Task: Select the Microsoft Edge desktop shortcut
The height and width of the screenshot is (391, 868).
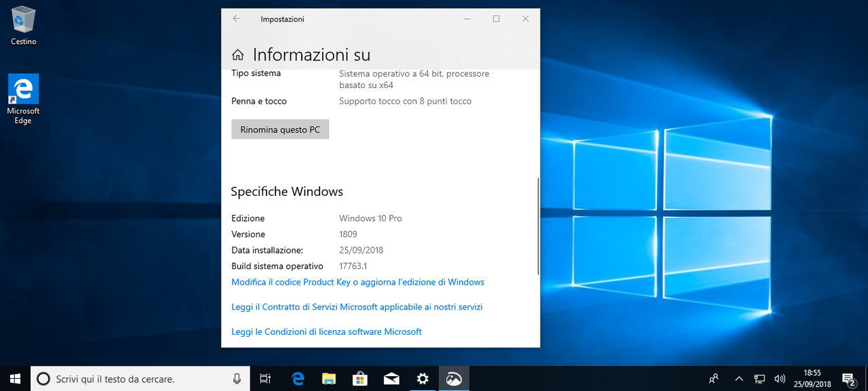Action: coord(24,100)
